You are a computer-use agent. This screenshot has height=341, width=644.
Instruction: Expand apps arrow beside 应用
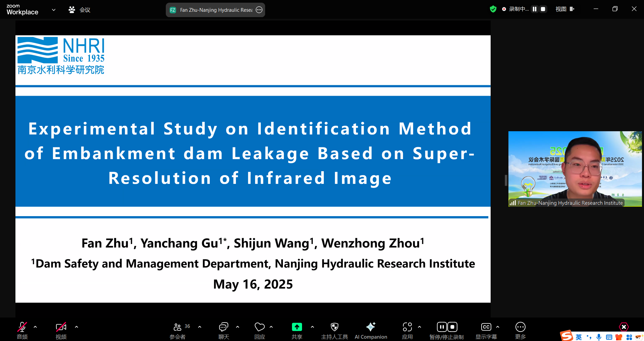(x=419, y=327)
